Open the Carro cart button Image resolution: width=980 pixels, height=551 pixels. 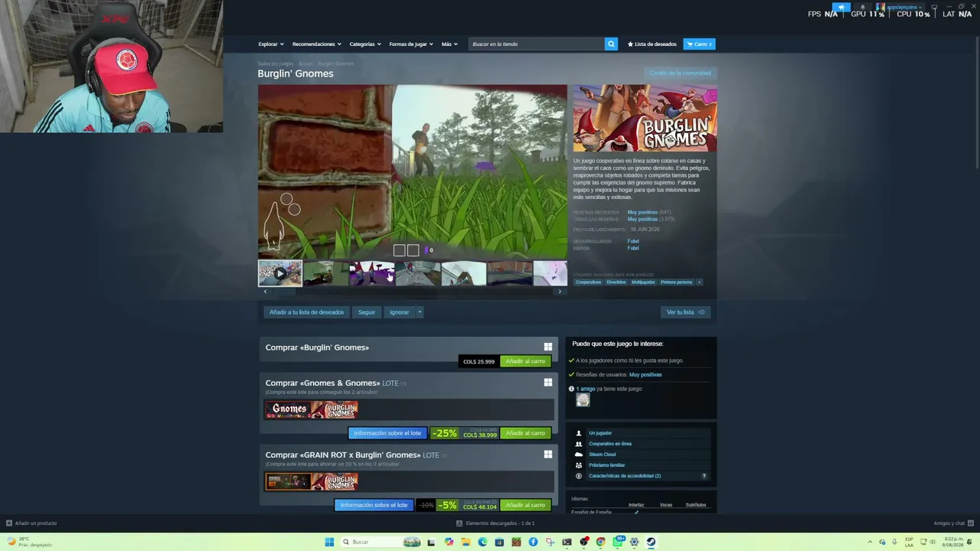pyautogui.click(x=699, y=44)
